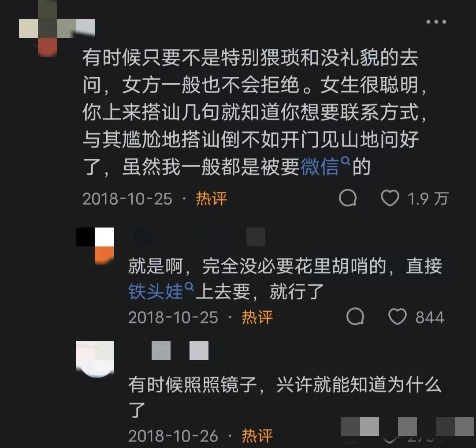Like the top comment with 1.9万 likes

tap(390, 198)
